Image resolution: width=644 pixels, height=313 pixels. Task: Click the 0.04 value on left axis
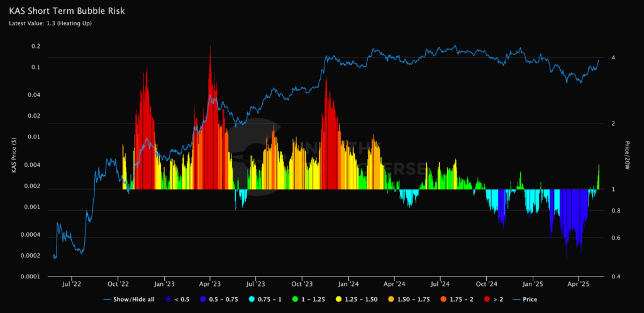tap(35, 95)
